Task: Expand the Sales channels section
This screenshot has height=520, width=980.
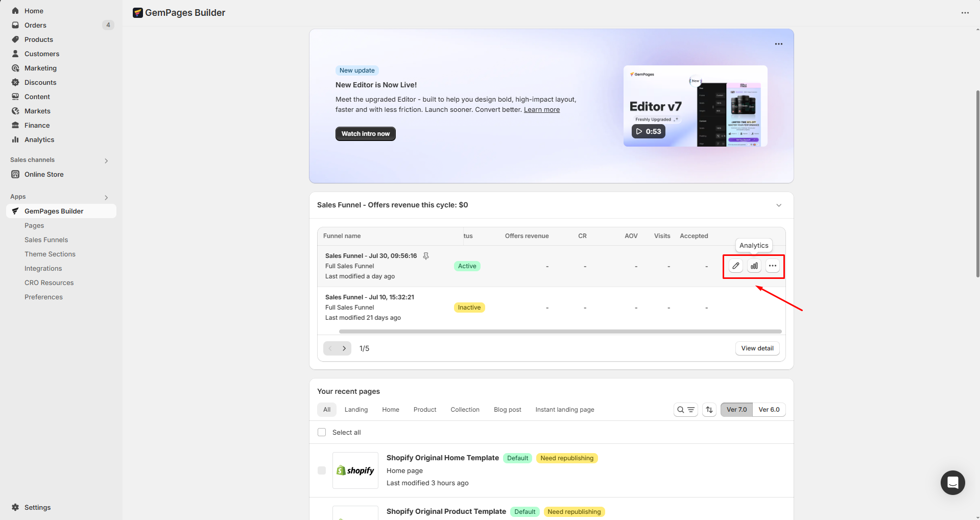Action: (106, 160)
